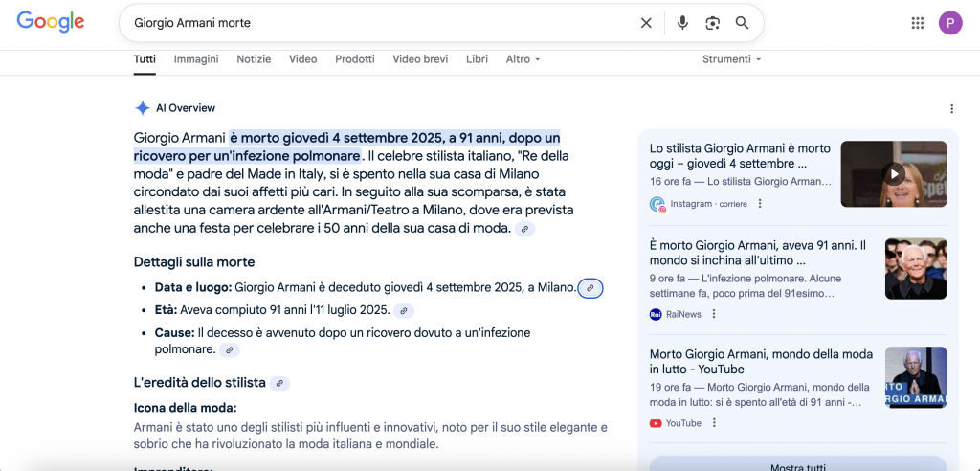Select the Tutti tab

click(145, 59)
